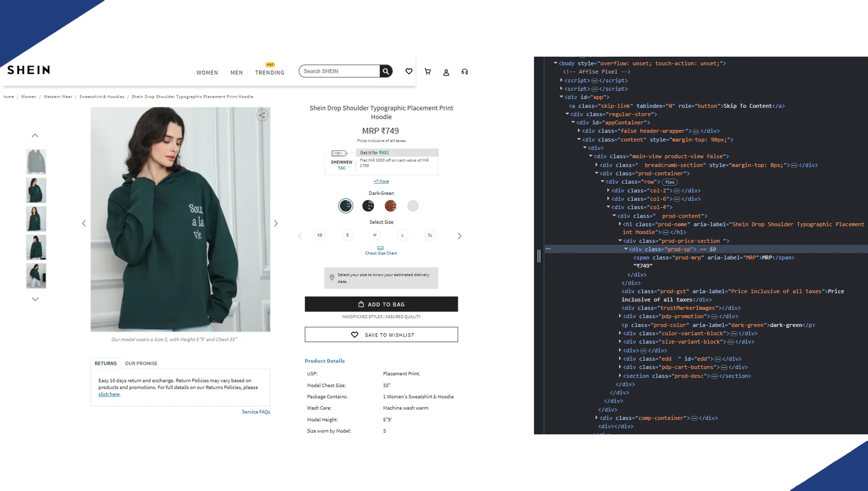Click the share icon on product image

pos(262,115)
